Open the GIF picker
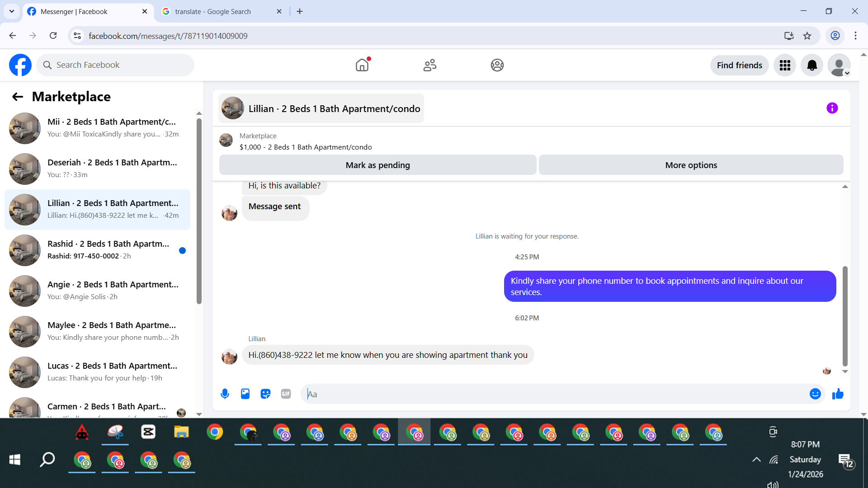Image resolution: width=868 pixels, height=488 pixels. tap(286, 394)
